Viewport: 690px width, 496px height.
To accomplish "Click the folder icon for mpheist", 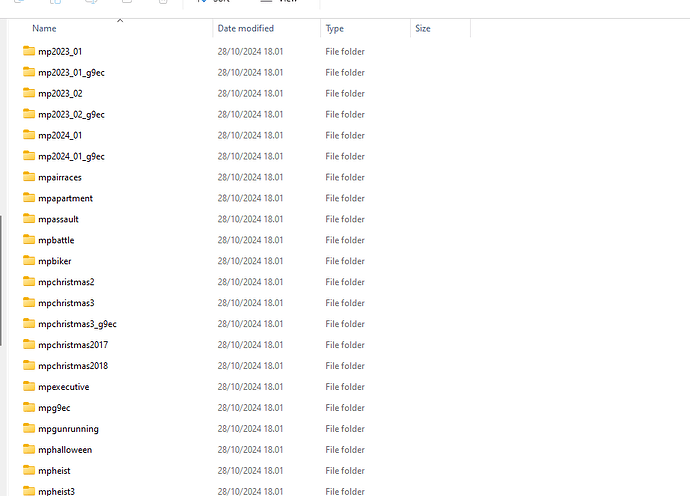I will [29, 470].
